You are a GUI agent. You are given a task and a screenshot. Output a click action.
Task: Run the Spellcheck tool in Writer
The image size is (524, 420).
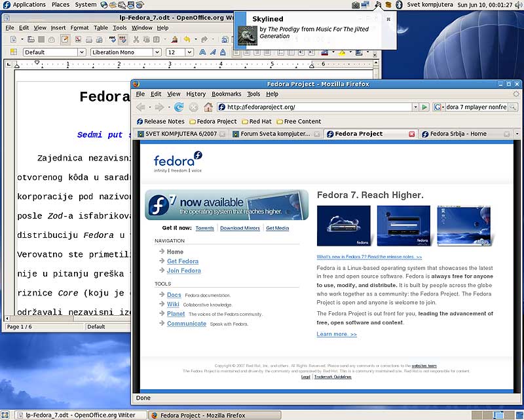tap(112, 39)
